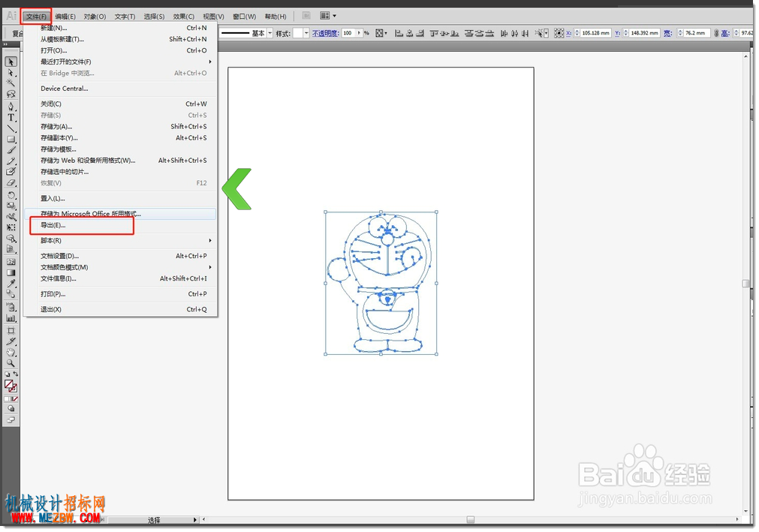759x532 pixels.
Task: Open the arrange documents dropdown
Action: tap(328, 16)
